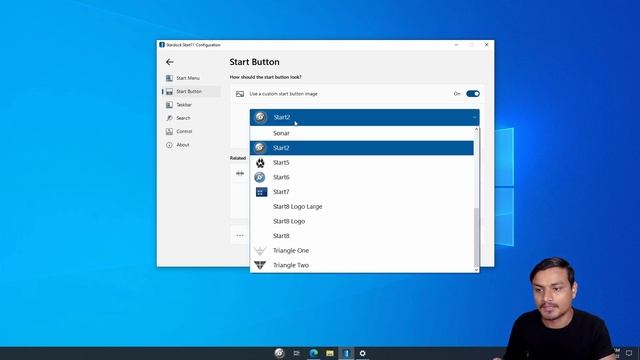The image size is (640, 360).
Task: Open the Start Menu settings page
Action: point(188,78)
